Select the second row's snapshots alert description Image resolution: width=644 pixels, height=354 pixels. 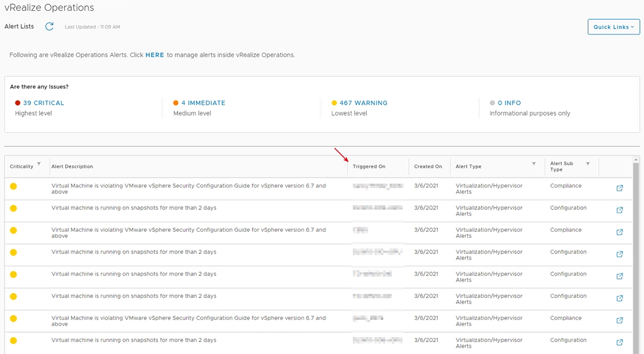[134, 208]
